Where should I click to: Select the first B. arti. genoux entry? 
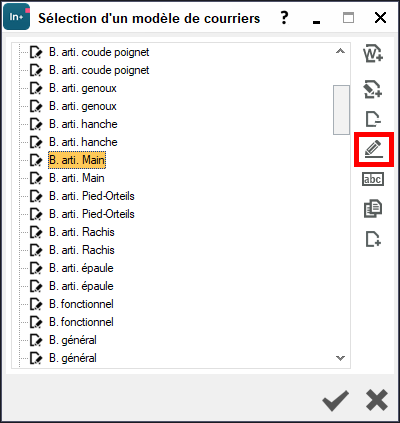pyautogui.click(x=83, y=88)
